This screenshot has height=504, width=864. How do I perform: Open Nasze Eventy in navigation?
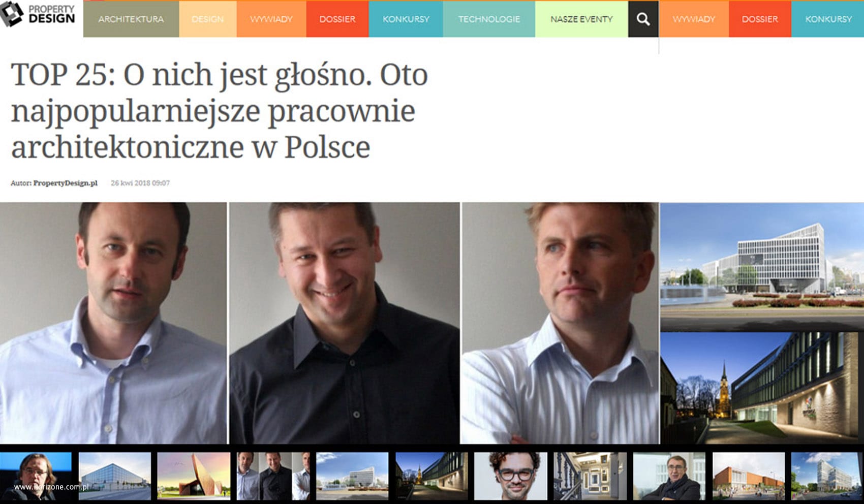581,19
